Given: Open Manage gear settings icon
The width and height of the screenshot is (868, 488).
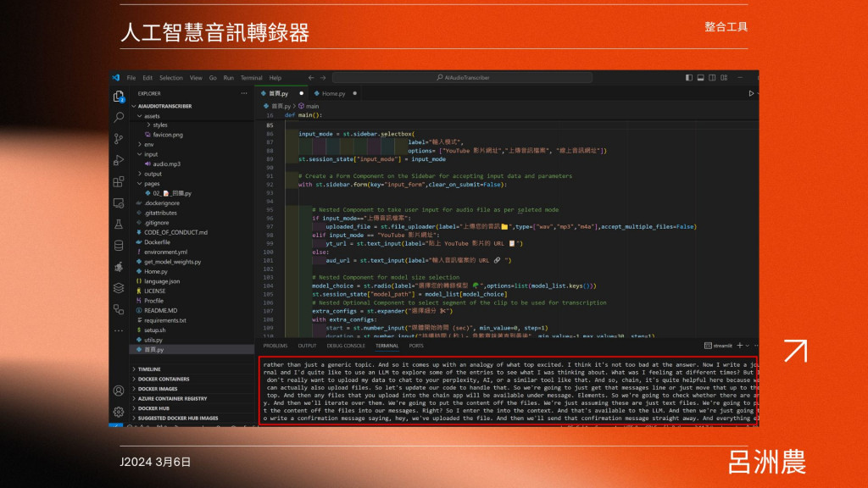Looking at the screenshot, I should 119,412.
